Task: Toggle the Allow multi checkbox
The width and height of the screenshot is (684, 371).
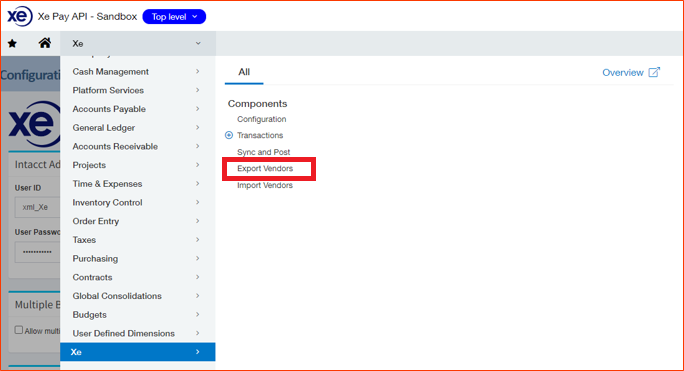Action: 19,330
